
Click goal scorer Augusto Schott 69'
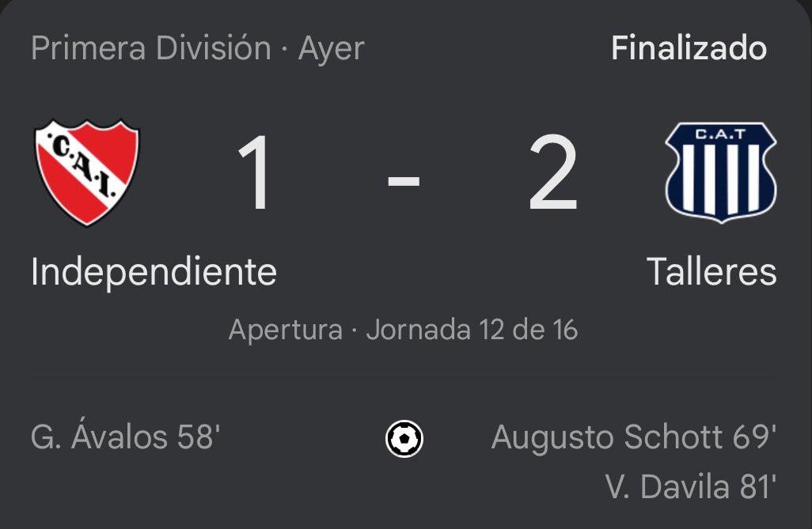coord(634,437)
